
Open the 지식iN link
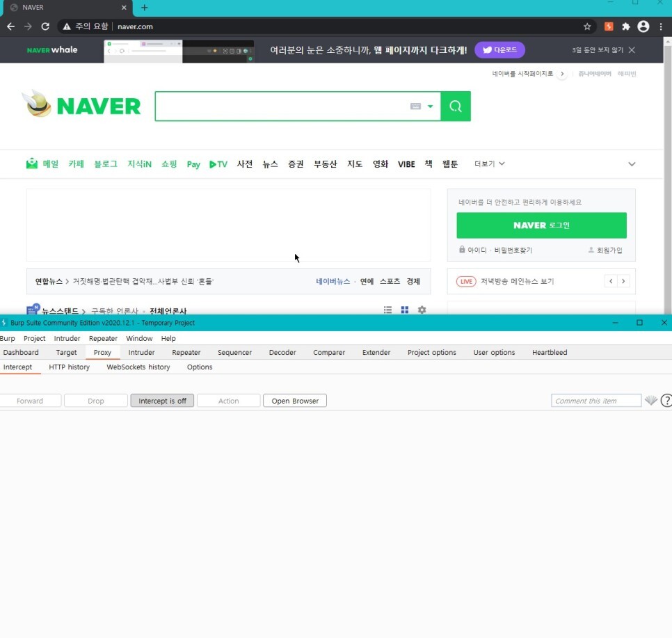click(x=139, y=164)
